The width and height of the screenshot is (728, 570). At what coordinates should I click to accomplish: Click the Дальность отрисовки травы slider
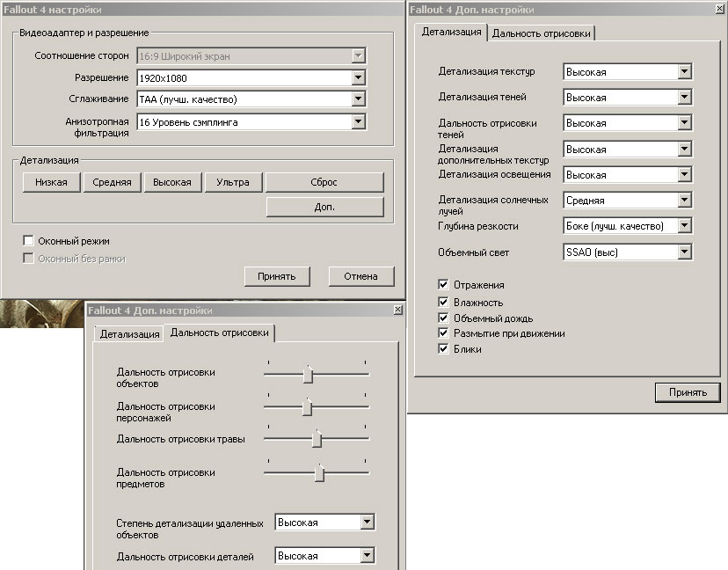[x=317, y=438]
